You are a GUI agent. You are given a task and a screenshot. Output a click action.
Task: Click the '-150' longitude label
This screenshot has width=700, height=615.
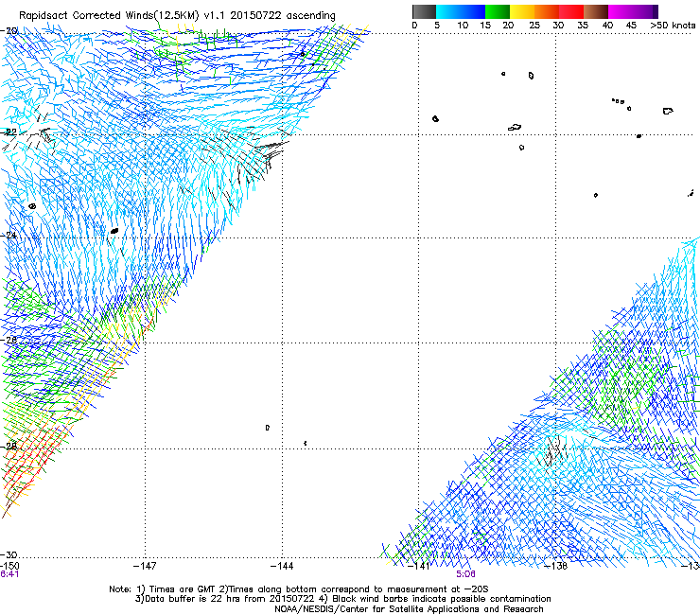[x=9, y=566]
